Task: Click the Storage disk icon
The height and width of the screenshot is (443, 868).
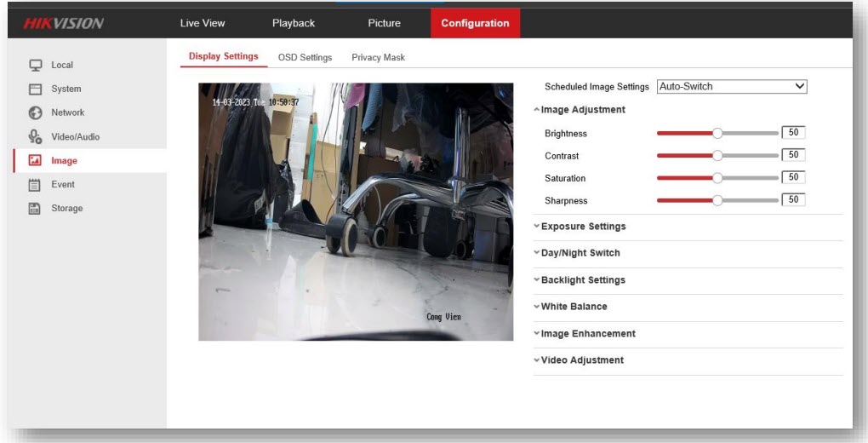Action: point(36,208)
